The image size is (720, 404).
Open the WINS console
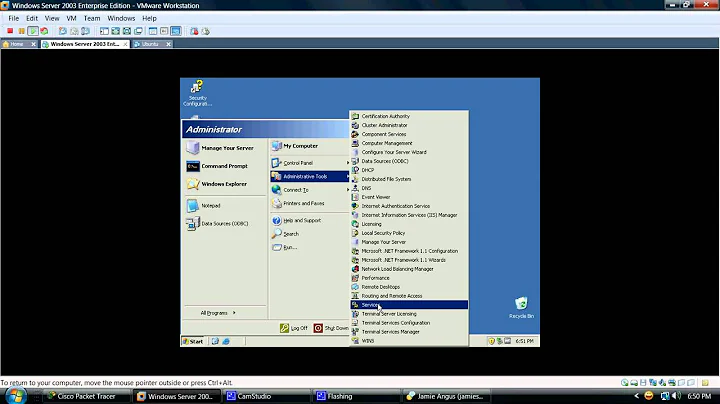coord(409,341)
